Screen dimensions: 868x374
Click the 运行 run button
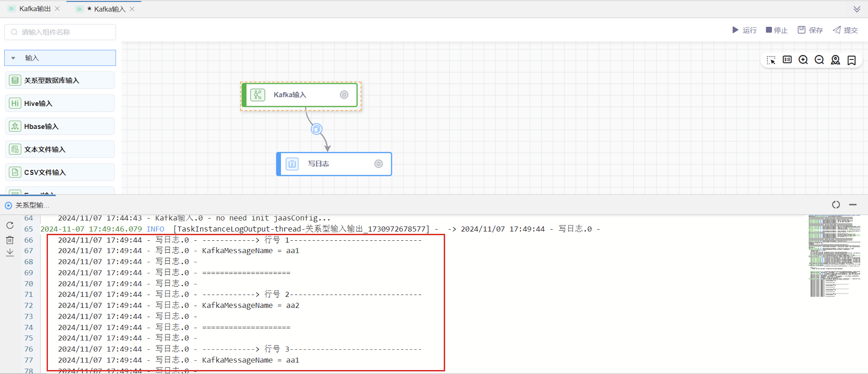[x=744, y=30]
